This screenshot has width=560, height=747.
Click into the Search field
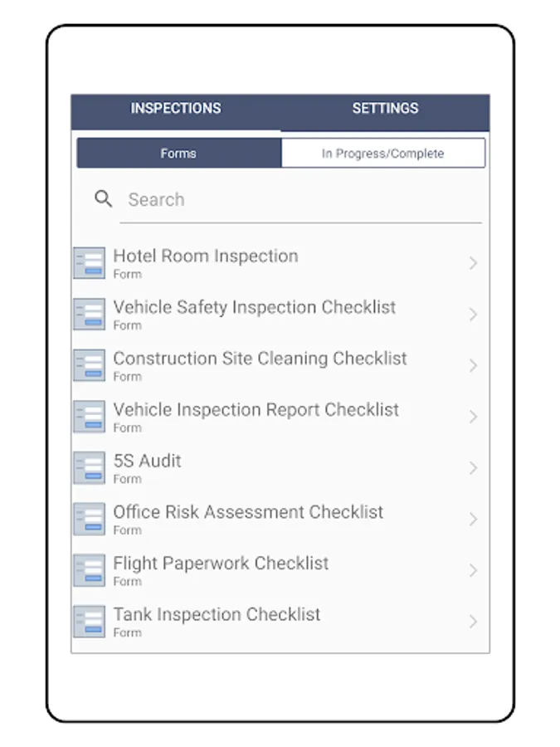click(x=301, y=199)
